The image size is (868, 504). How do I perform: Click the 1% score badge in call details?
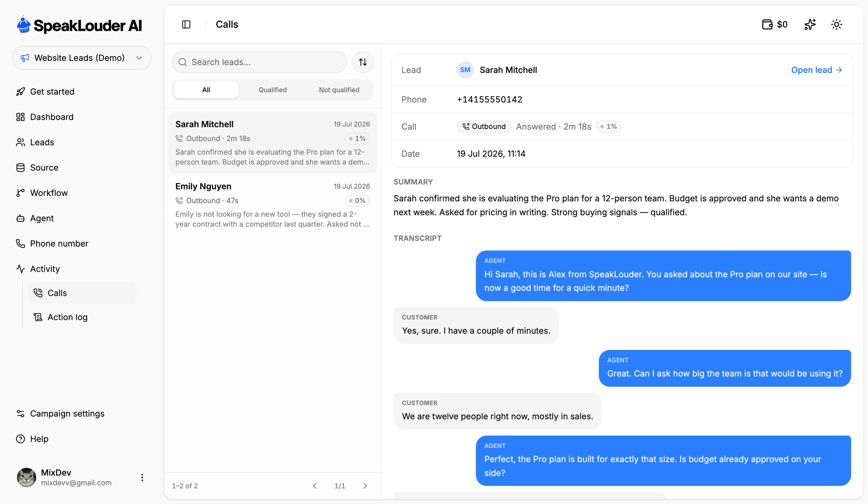608,126
